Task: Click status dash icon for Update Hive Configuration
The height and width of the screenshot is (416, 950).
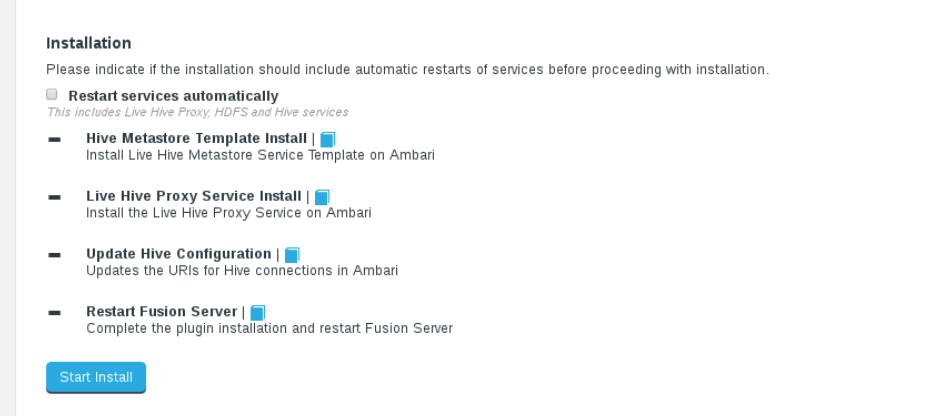Action: click(x=55, y=255)
